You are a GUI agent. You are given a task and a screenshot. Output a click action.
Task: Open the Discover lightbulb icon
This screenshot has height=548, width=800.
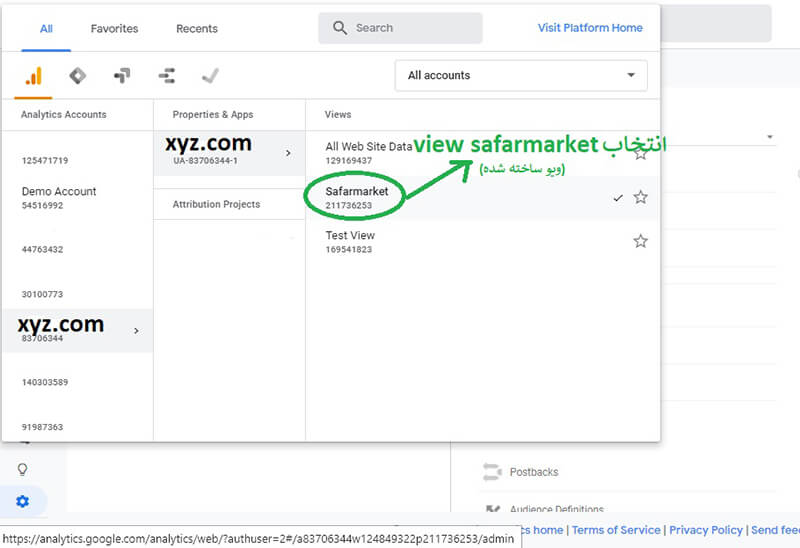(x=22, y=469)
